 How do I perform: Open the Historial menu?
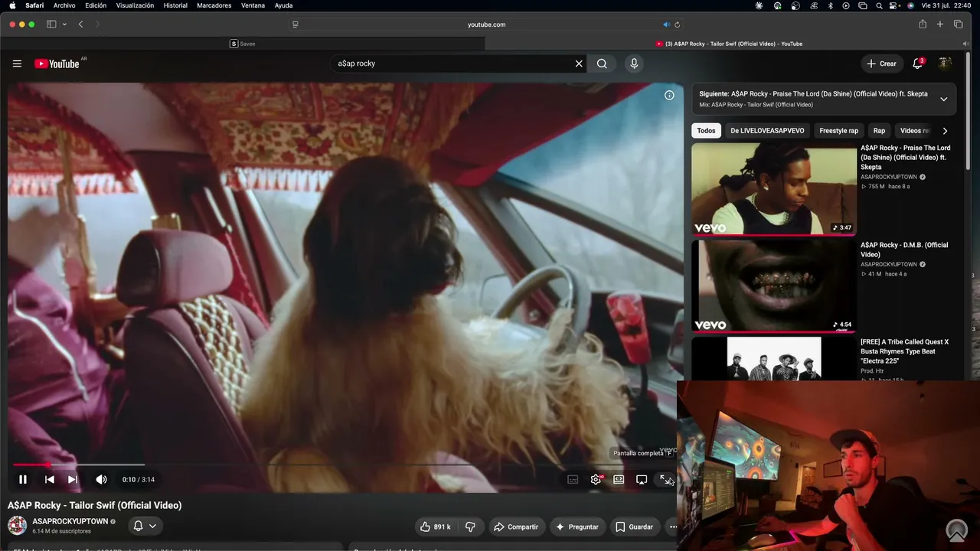(175, 5)
